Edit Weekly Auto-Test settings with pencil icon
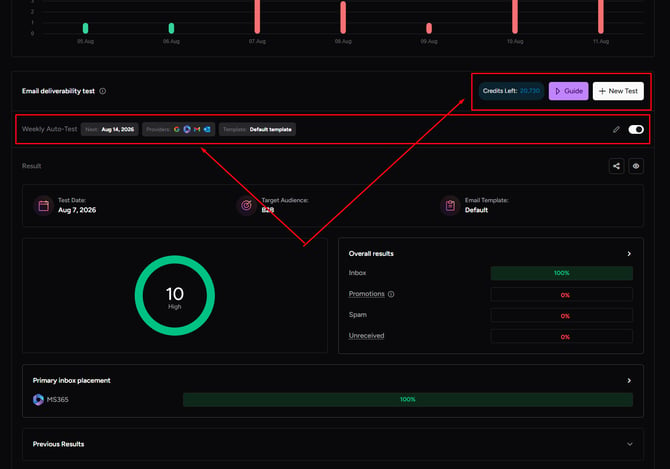The height and width of the screenshot is (469, 670). [616, 129]
